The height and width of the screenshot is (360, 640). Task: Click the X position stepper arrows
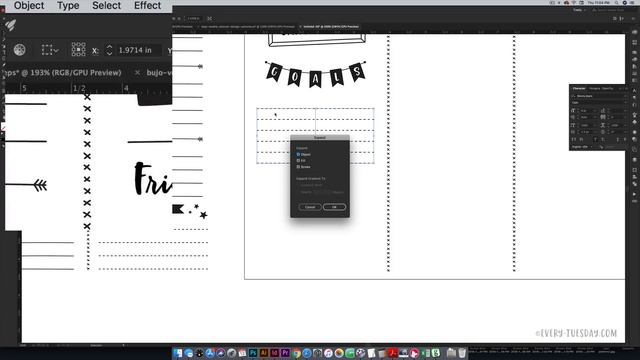[109, 50]
